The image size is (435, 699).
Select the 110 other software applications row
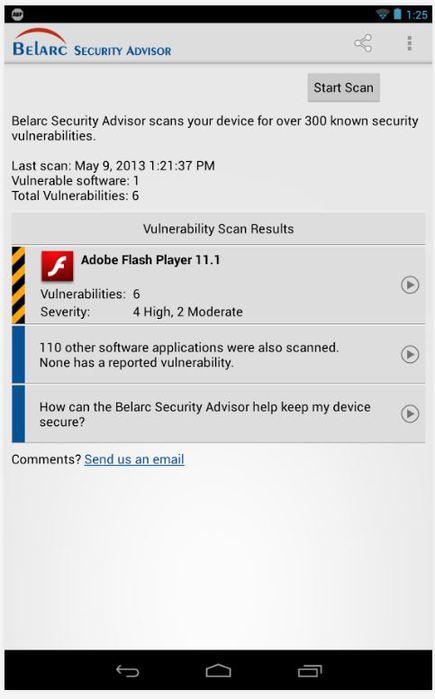click(218, 354)
